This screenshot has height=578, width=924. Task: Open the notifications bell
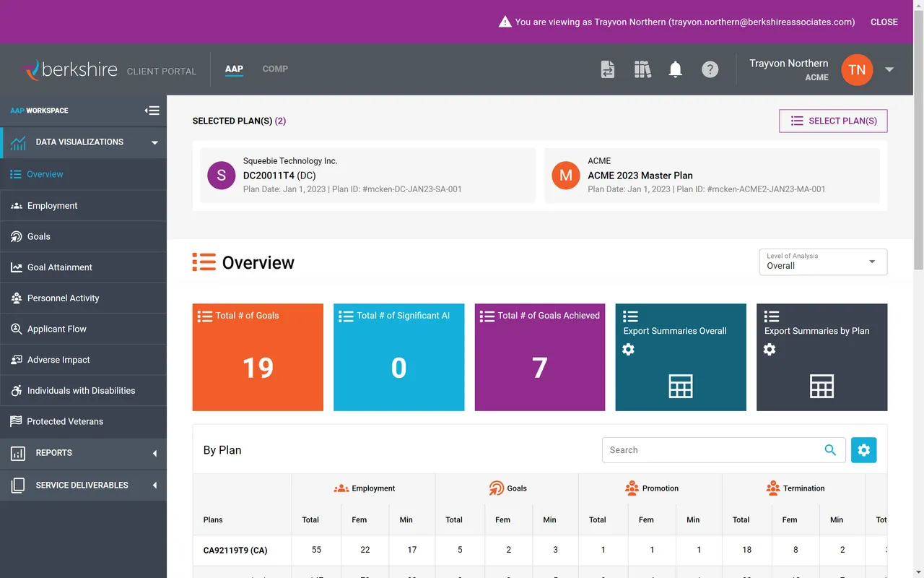point(675,69)
